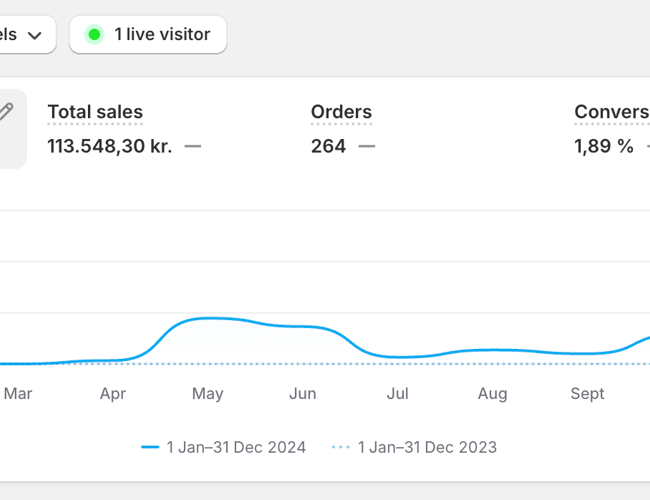
Task: Click the 1,89 % conversion value
Action: pyautogui.click(x=604, y=146)
